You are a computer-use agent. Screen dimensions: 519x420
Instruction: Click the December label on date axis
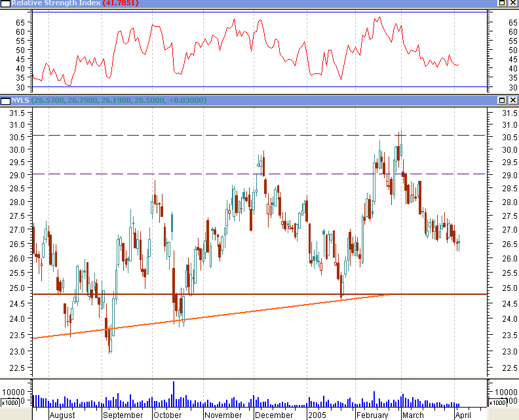point(274,415)
